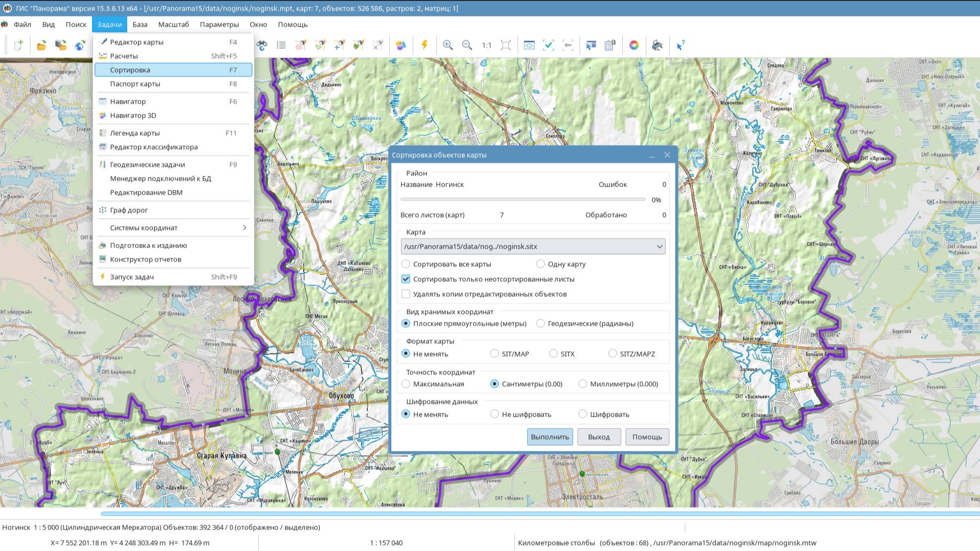Click the zoom in magnifier icon
The width and height of the screenshot is (980, 551).
[x=447, y=45]
